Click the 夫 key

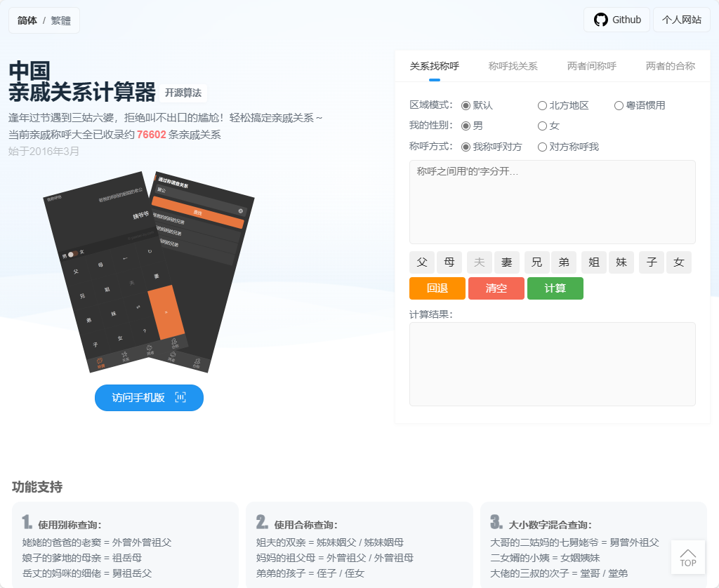[479, 262]
